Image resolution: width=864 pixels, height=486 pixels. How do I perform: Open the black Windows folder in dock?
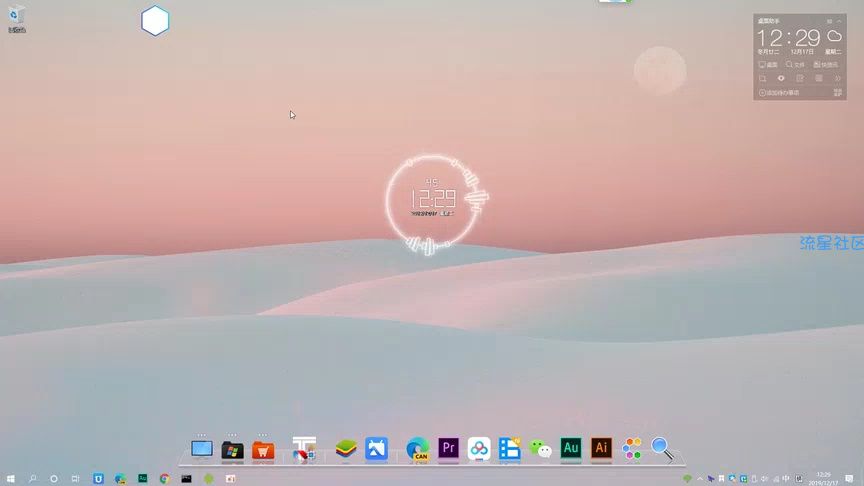233,450
